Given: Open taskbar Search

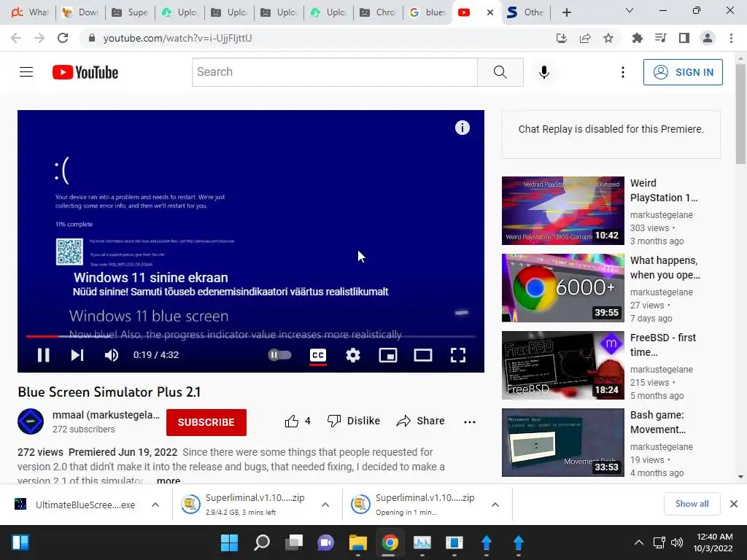Looking at the screenshot, I should click(x=262, y=542).
